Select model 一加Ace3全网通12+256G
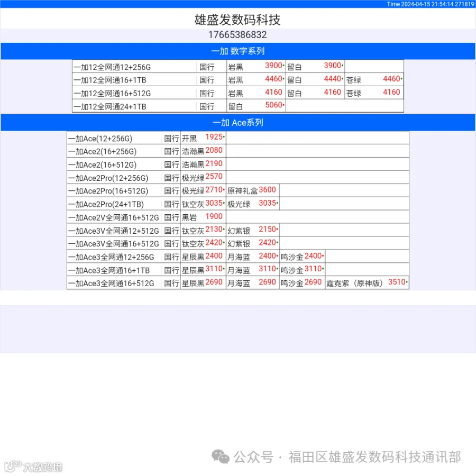Screen dimensions: 476x476 [x=112, y=257]
